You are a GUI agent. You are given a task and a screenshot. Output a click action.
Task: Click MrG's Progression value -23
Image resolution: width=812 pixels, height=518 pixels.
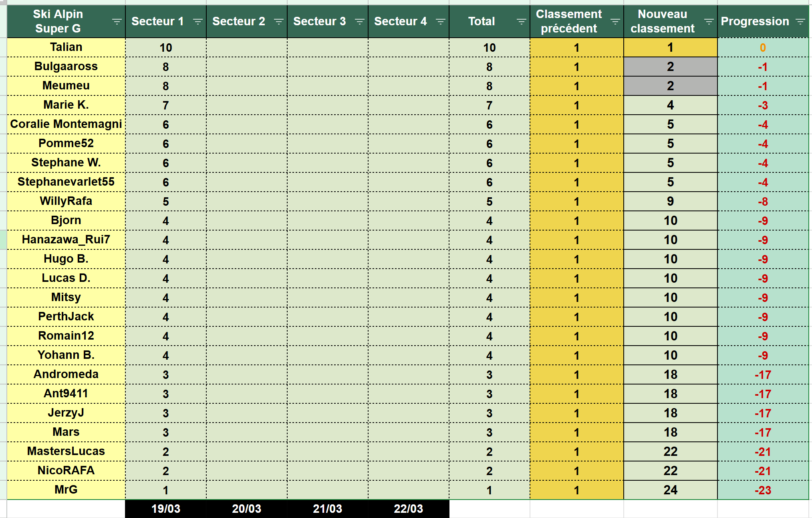coord(762,490)
